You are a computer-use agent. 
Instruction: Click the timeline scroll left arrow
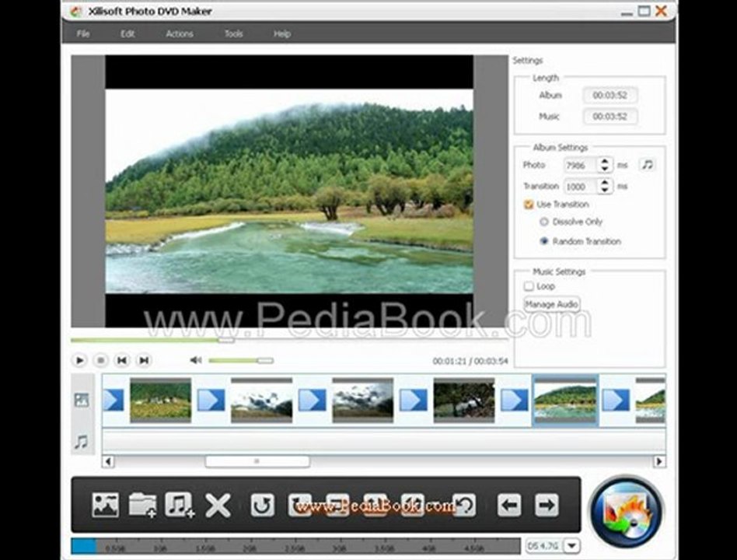tap(108, 461)
